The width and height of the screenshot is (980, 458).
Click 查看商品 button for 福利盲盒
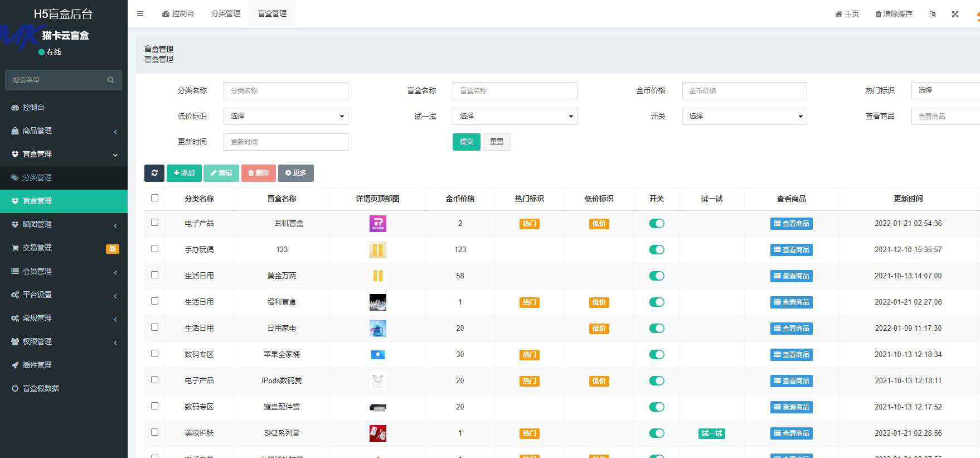792,302
